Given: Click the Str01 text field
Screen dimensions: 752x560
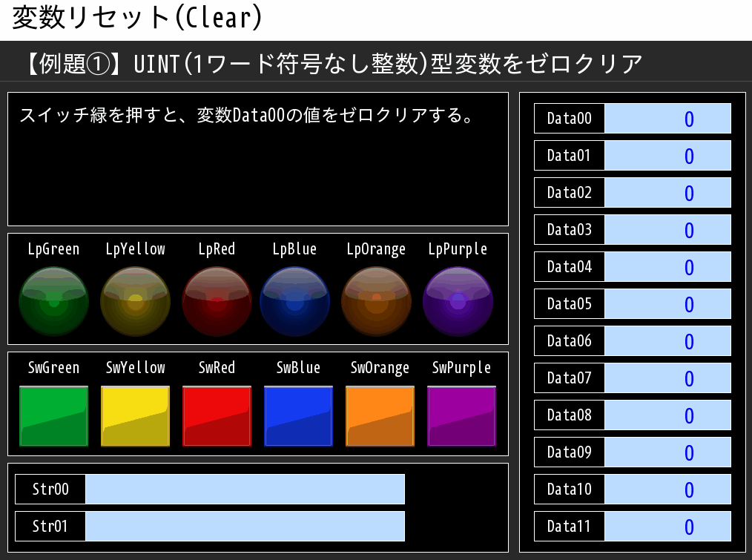Looking at the screenshot, I should (x=245, y=527).
